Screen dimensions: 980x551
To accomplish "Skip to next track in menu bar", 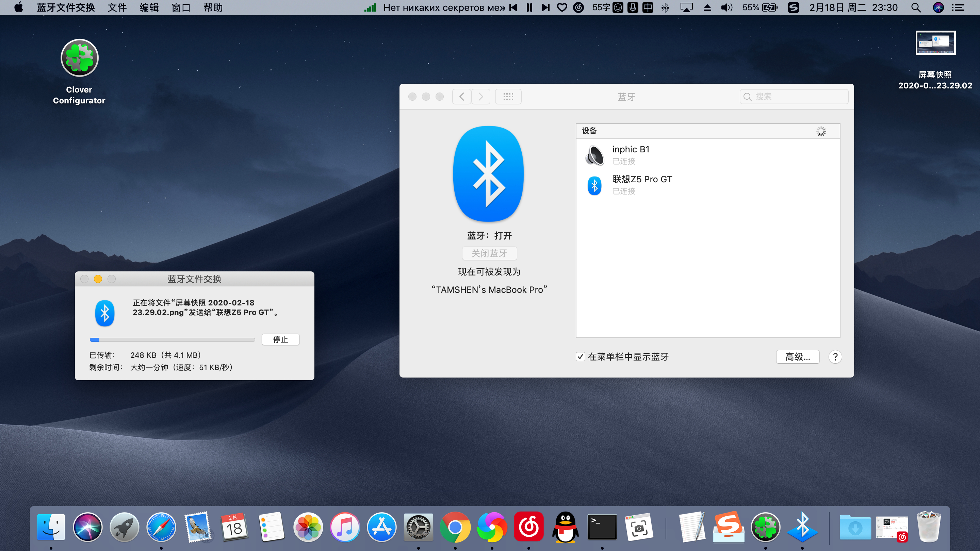I will (545, 7).
